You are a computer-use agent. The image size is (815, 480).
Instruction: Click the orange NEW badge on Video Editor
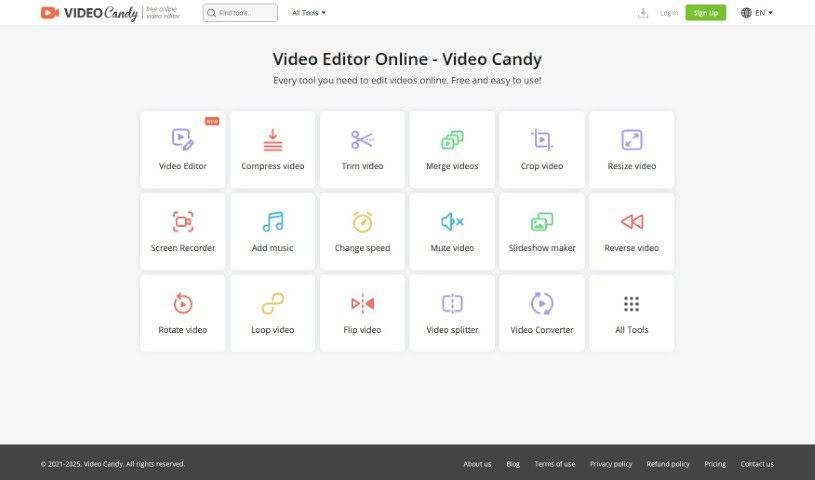[x=212, y=121]
